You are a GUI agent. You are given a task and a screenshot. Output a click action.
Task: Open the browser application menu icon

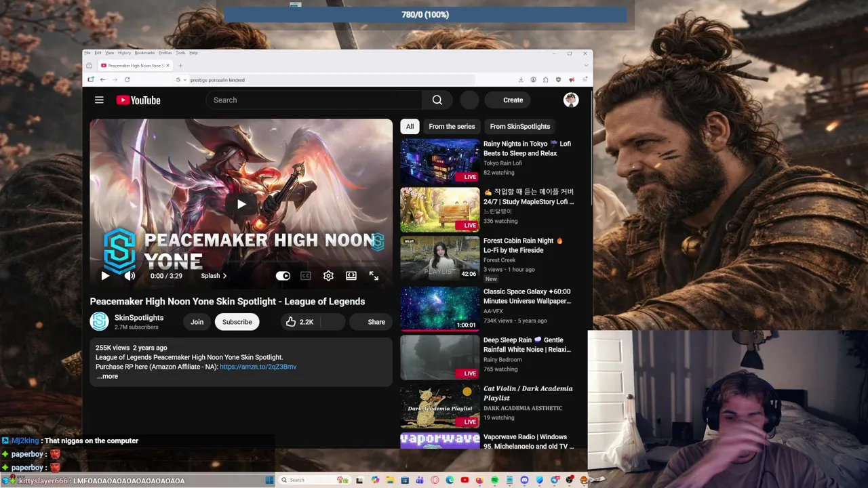(585, 80)
